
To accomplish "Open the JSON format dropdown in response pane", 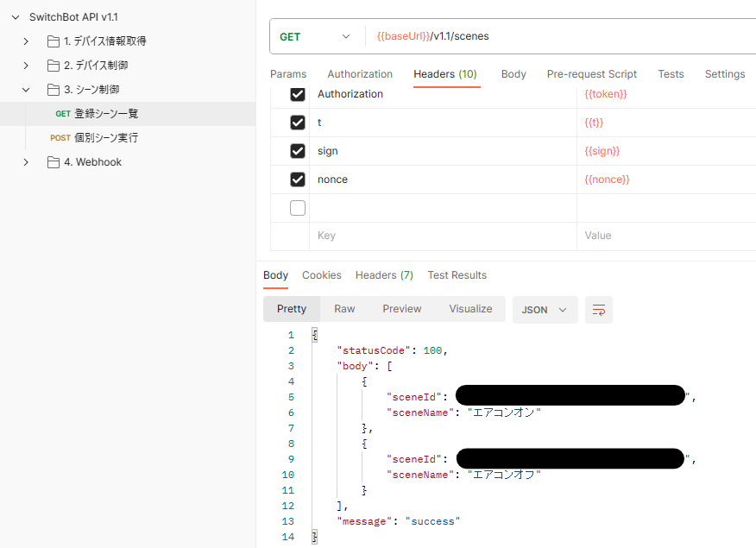I will (545, 309).
